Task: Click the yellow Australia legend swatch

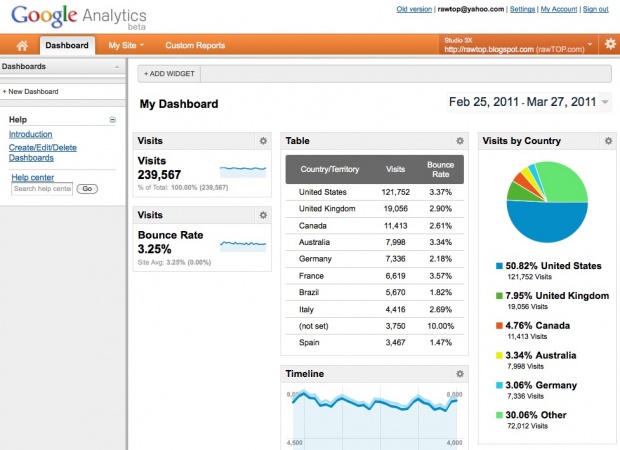Action: [499, 355]
